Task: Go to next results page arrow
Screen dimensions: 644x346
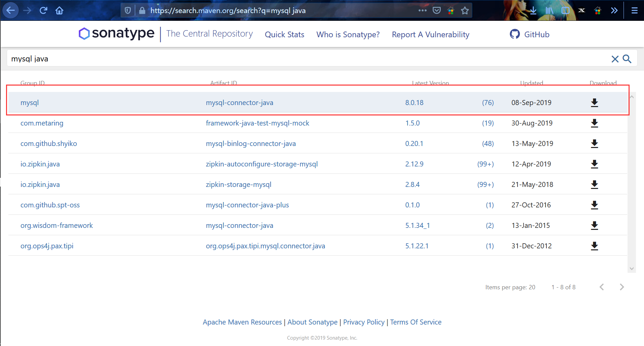Action: pos(622,287)
